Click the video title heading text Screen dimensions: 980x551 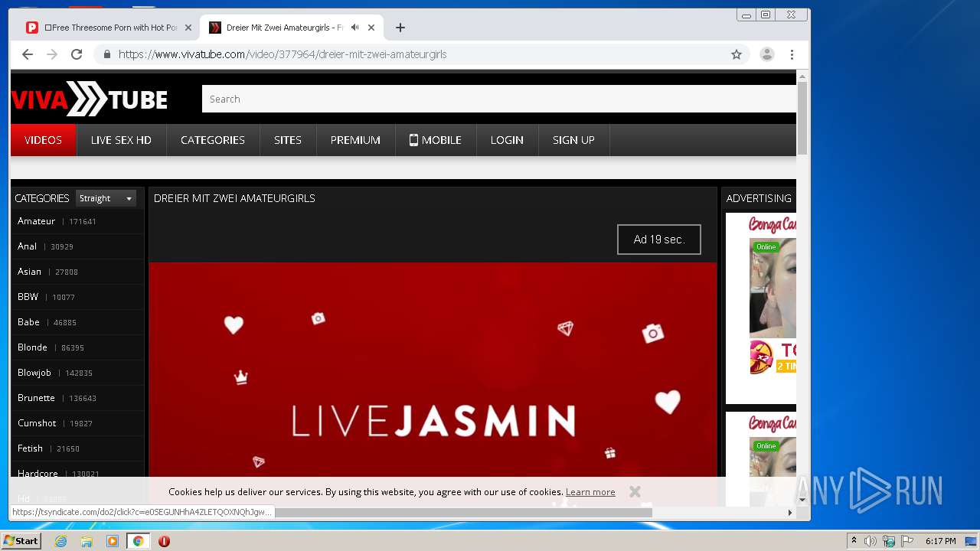point(234,198)
